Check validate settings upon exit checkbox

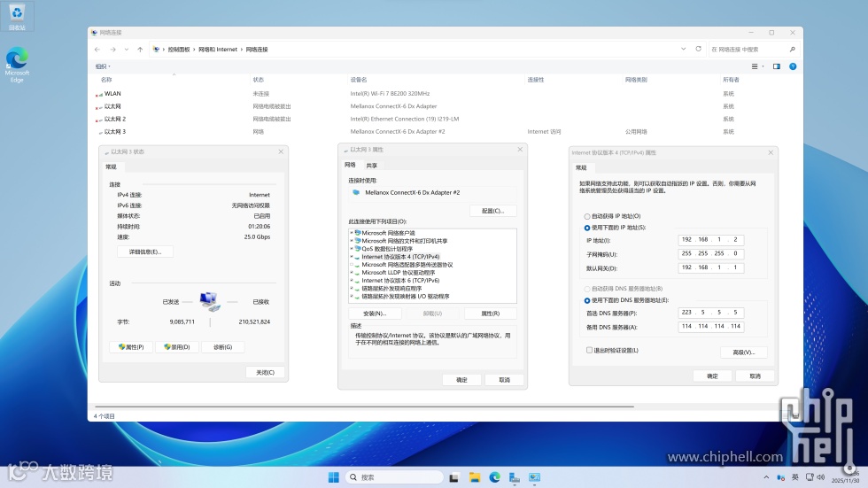click(x=589, y=350)
